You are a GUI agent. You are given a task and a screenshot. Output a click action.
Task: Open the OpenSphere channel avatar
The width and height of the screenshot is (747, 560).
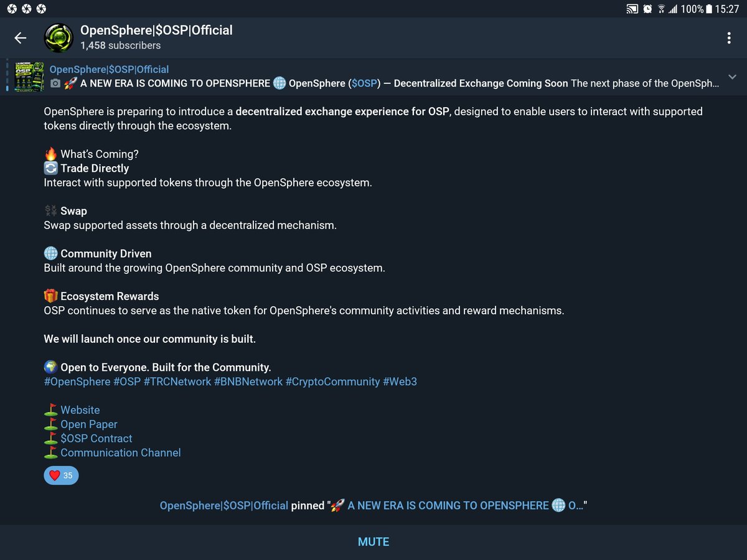pos(59,38)
